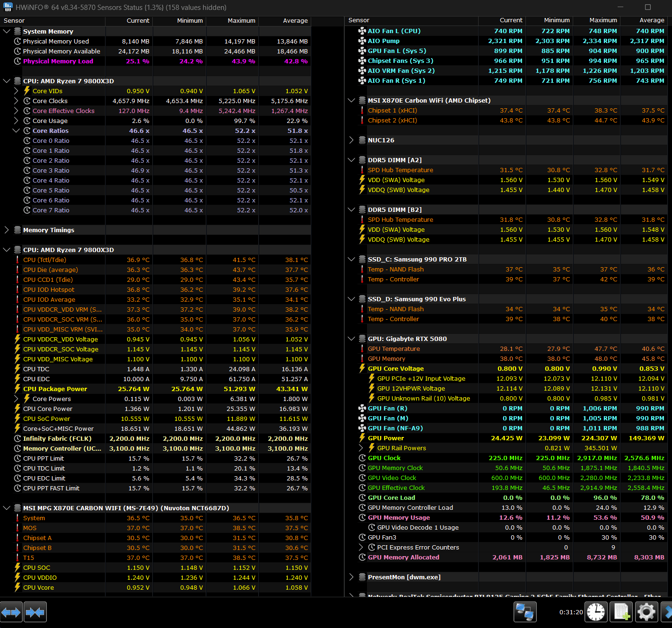Expand the Core Clocks row
The width and height of the screenshot is (672, 628).
pos(16,101)
